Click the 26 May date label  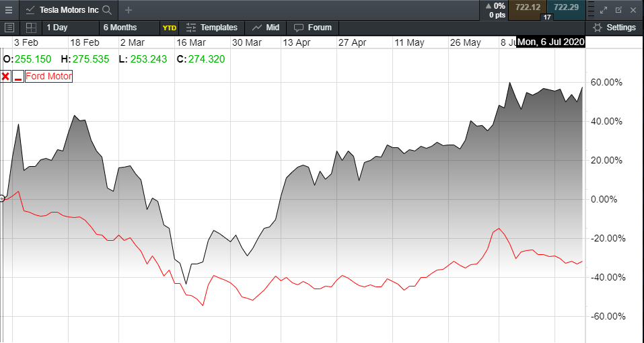coord(466,42)
